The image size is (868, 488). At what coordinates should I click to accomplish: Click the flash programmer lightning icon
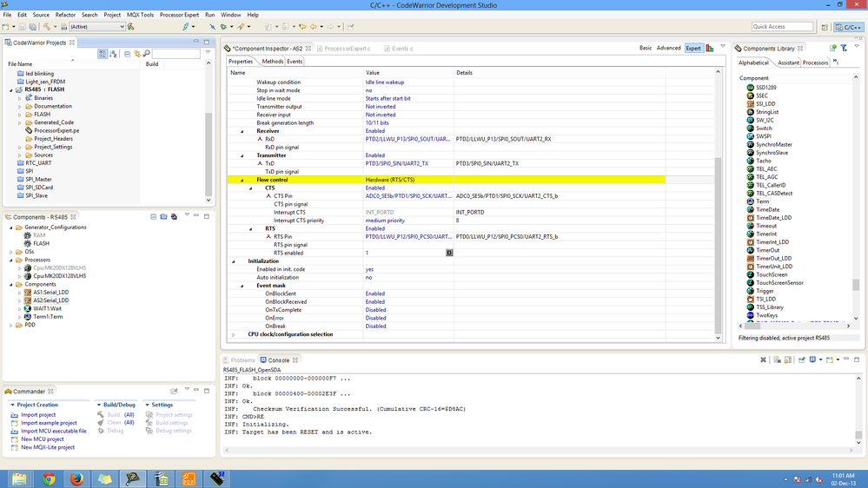pyautogui.click(x=185, y=27)
